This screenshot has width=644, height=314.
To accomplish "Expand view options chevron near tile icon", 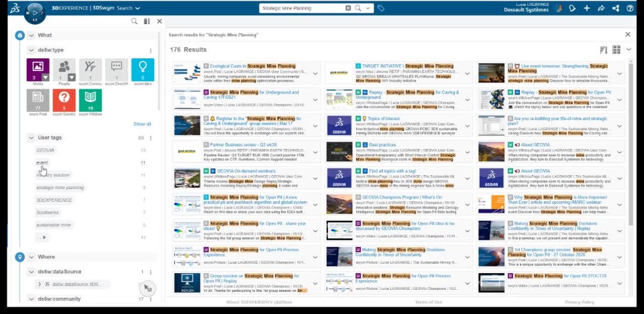I will pos(629,50).
